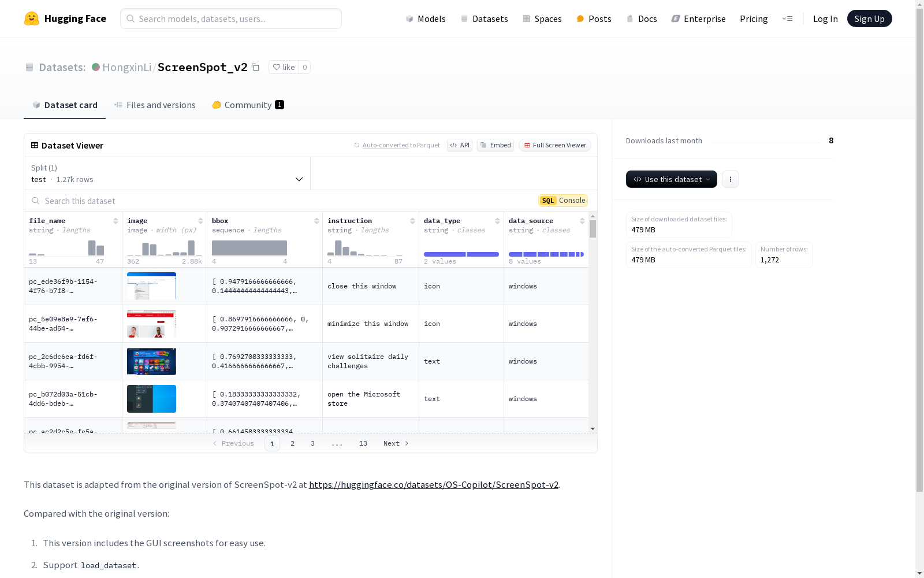Open the API button

(460, 145)
